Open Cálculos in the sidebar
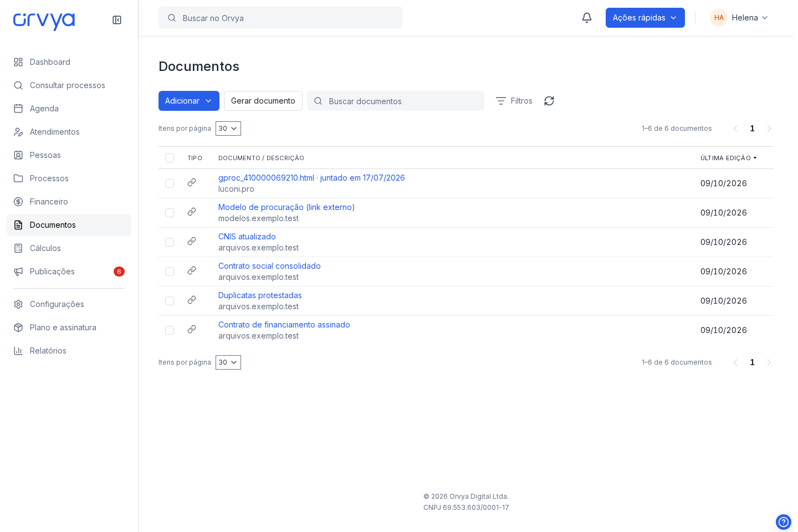This screenshot has width=798, height=532. click(x=69, y=248)
